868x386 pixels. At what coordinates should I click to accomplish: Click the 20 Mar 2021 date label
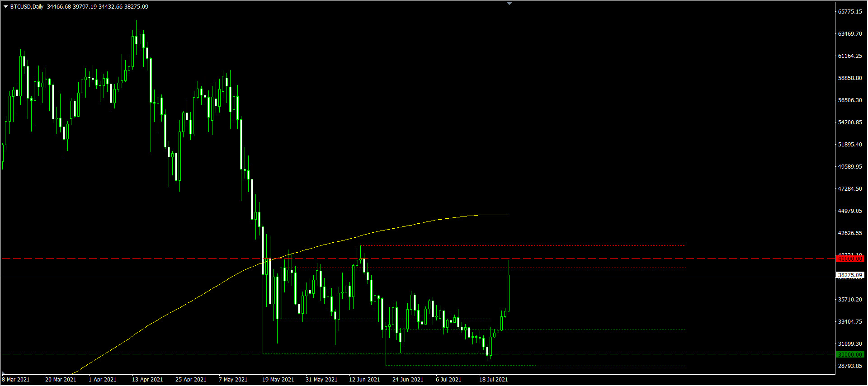click(61, 380)
